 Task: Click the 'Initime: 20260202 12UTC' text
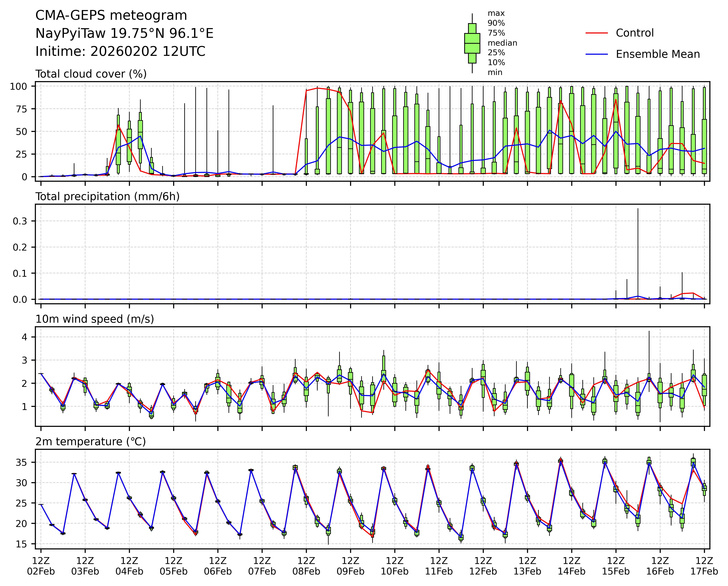[120, 52]
